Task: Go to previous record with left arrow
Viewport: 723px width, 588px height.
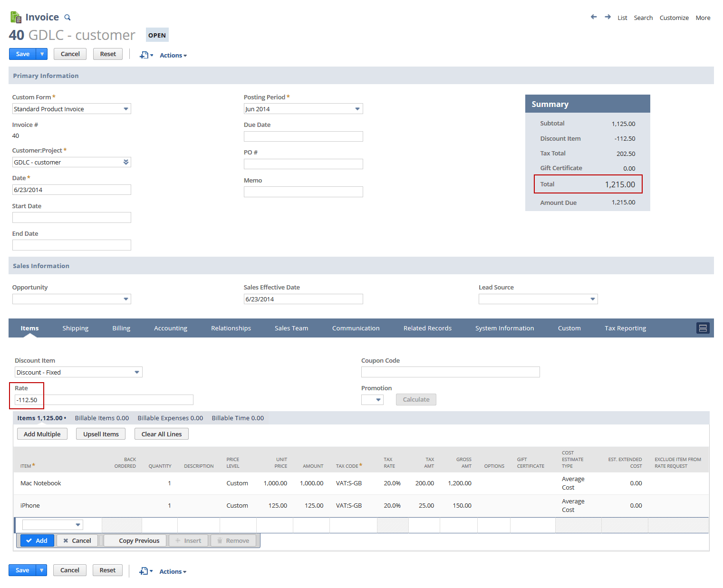Action: coord(594,17)
